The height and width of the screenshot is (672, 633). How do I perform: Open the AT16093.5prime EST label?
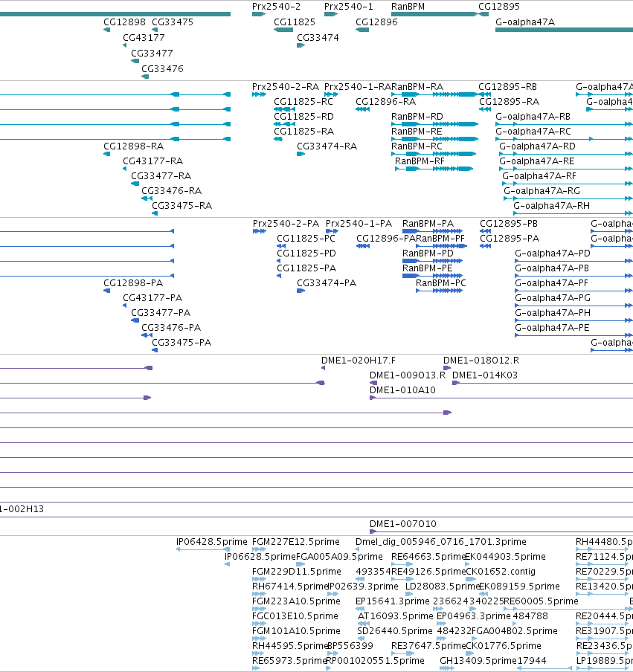pyautogui.click(x=396, y=616)
